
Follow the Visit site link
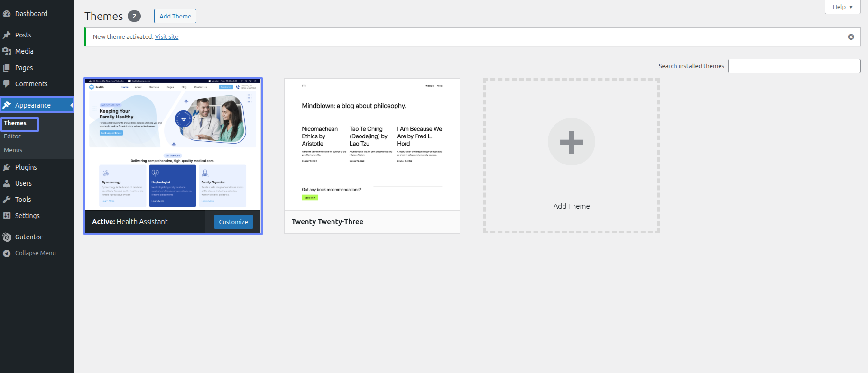166,37
